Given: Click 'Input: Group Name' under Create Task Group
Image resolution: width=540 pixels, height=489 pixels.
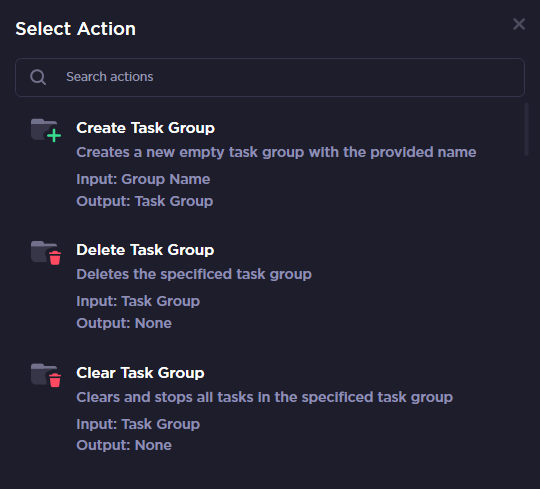Looking at the screenshot, I should 143,179.
